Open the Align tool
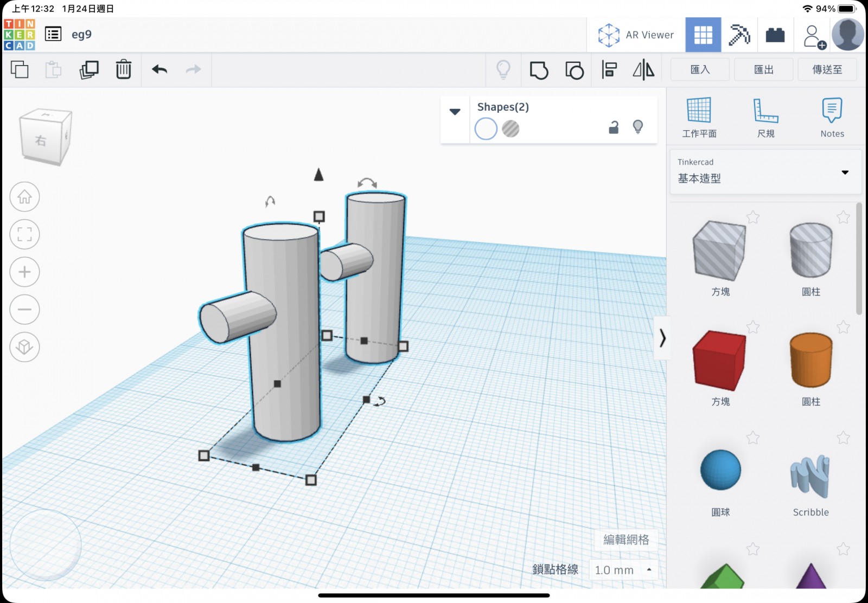The height and width of the screenshot is (603, 868). point(609,70)
